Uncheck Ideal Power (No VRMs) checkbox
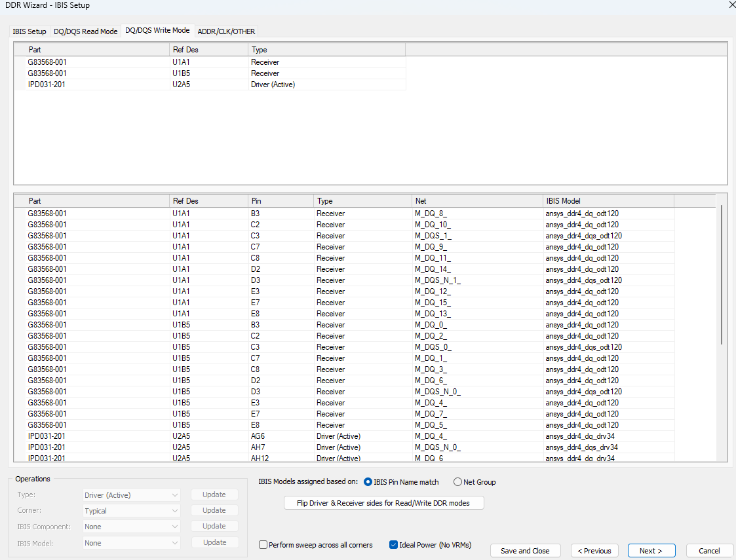The height and width of the screenshot is (560, 736). click(394, 545)
